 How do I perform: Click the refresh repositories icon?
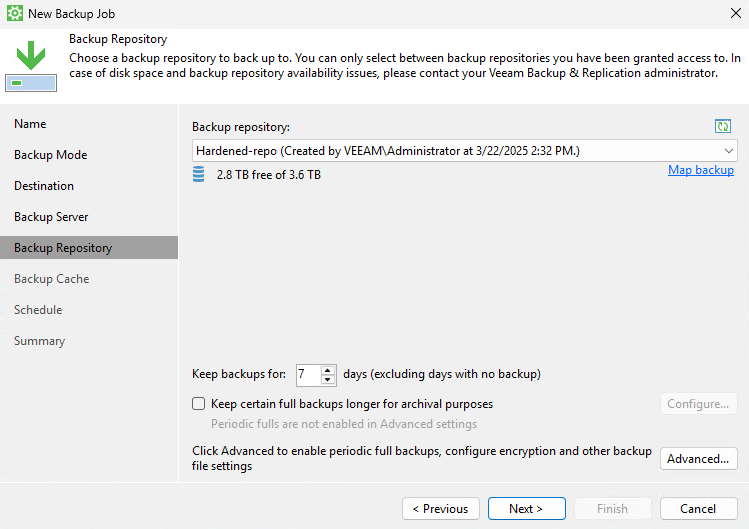pos(723,126)
